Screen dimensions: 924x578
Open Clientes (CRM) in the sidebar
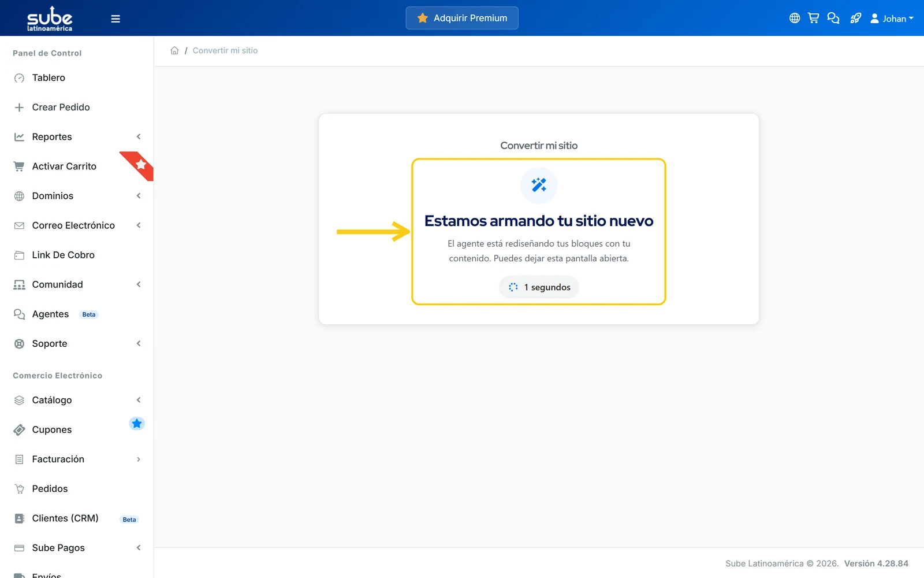(65, 518)
